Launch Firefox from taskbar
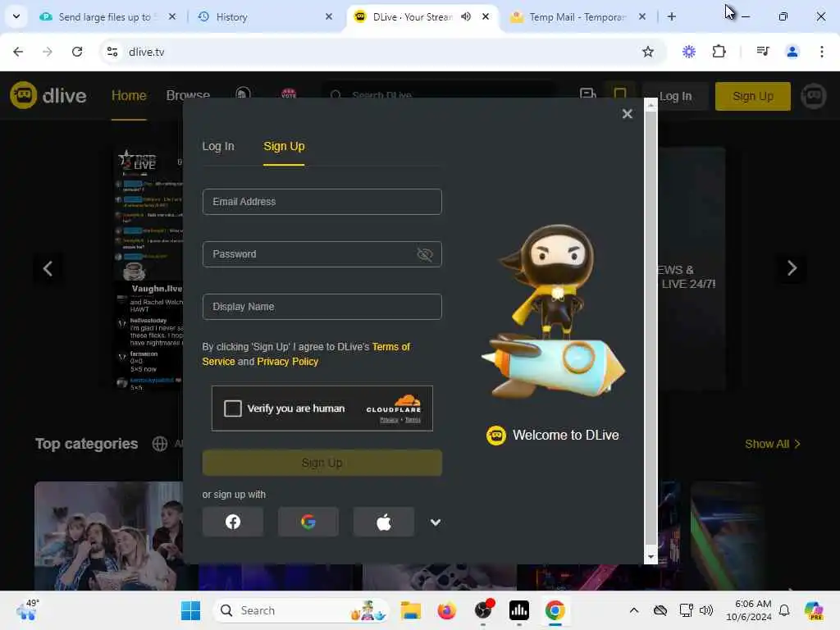Image resolution: width=840 pixels, height=630 pixels. point(447,610)
